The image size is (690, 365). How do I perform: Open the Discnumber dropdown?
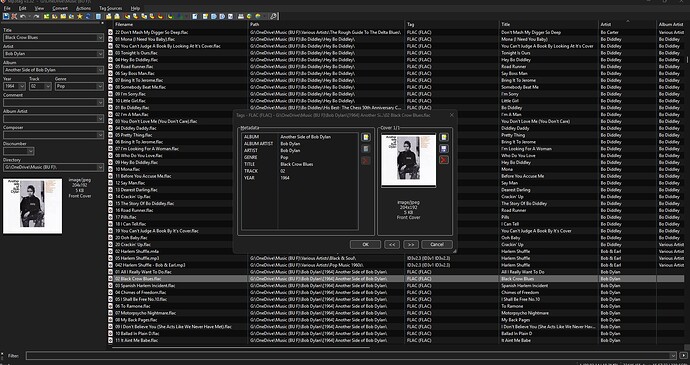pos(30,151)
